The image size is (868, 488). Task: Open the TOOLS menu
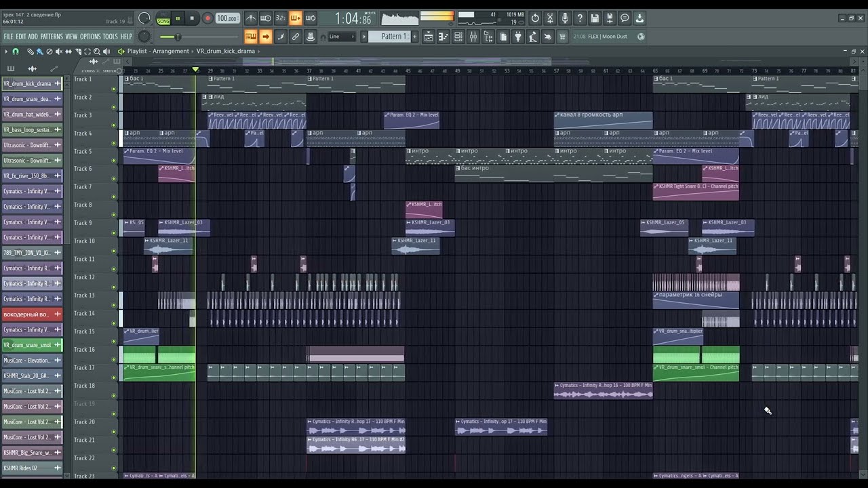(x=110, y=37)
